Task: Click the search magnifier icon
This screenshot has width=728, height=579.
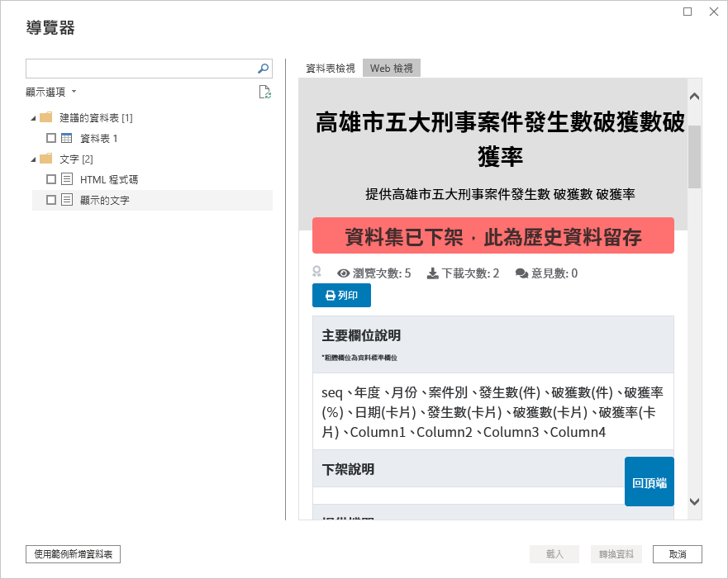Action: coord(263,69)
